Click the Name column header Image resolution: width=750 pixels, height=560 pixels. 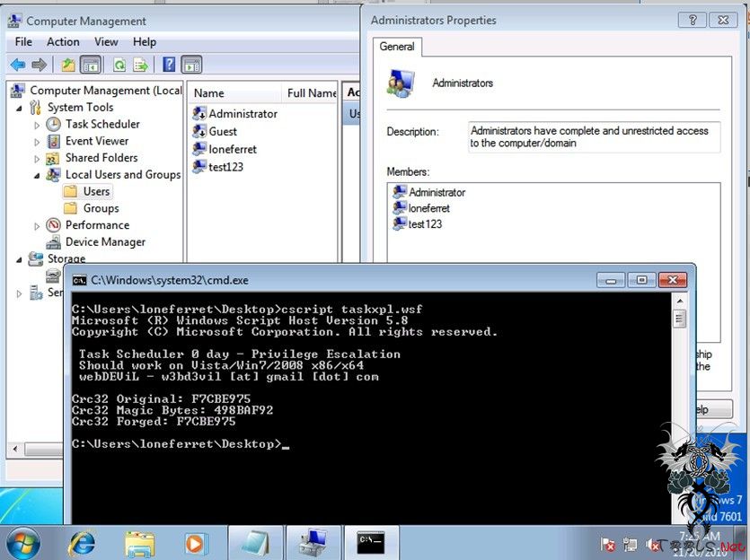[x=234, y=93]
